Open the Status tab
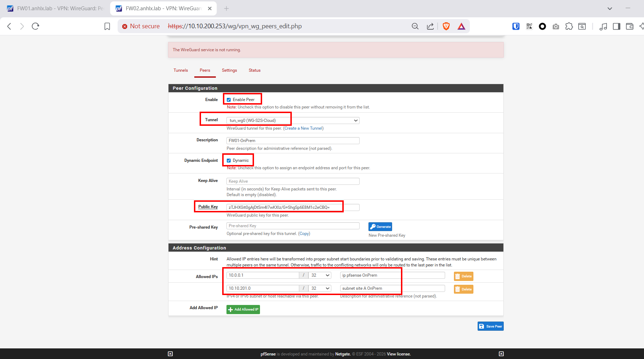Image resolution: width=644 pixels, height=359 pixels. (254, 70)
